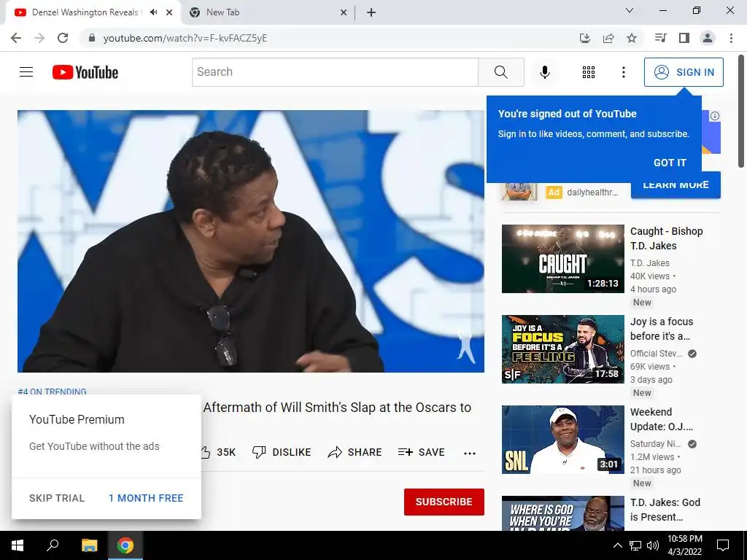Choose 1 MONTH FREE offer
Image resolution: width=747 pixels, height=560 pixels.
click(146, 498)
